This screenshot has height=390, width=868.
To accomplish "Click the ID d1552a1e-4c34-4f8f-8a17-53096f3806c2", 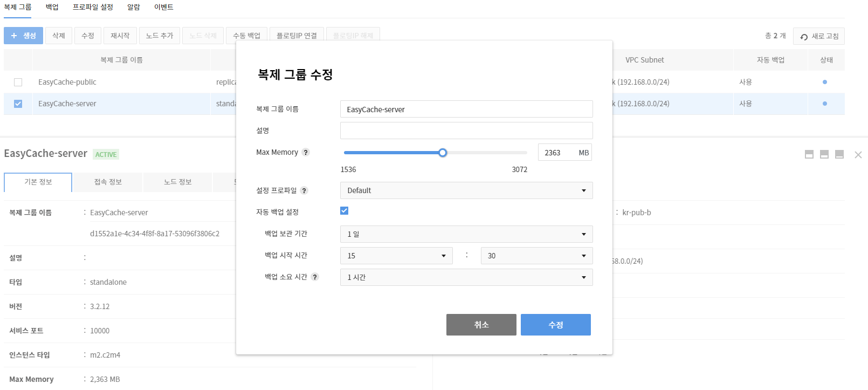I will pos(155,234).
